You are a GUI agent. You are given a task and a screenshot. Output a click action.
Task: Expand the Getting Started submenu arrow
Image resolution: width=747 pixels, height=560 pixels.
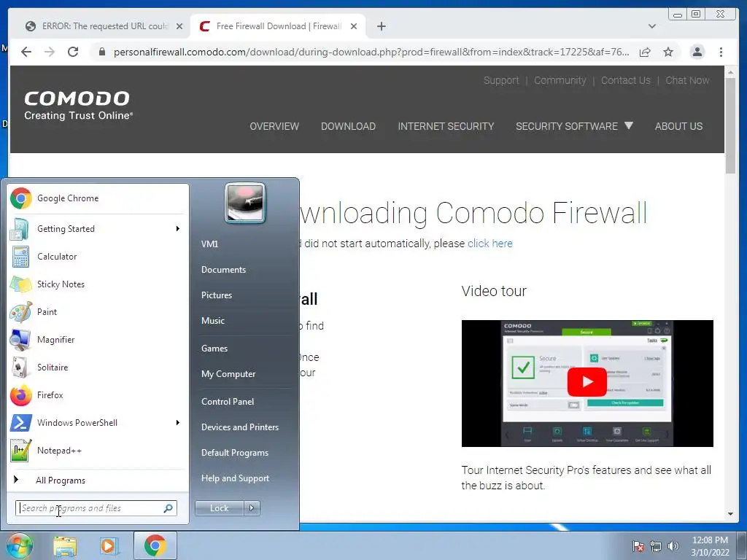click(x=178, y=229)
